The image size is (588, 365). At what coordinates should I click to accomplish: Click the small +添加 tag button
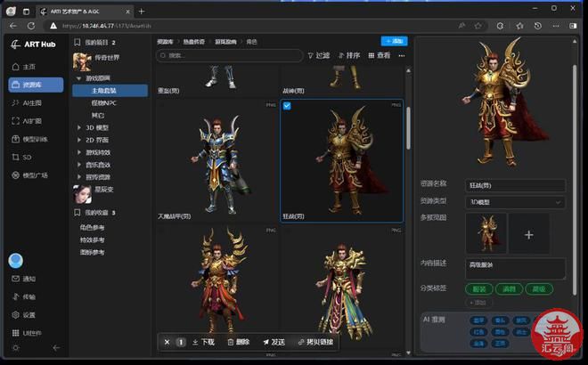coord(478,303)
